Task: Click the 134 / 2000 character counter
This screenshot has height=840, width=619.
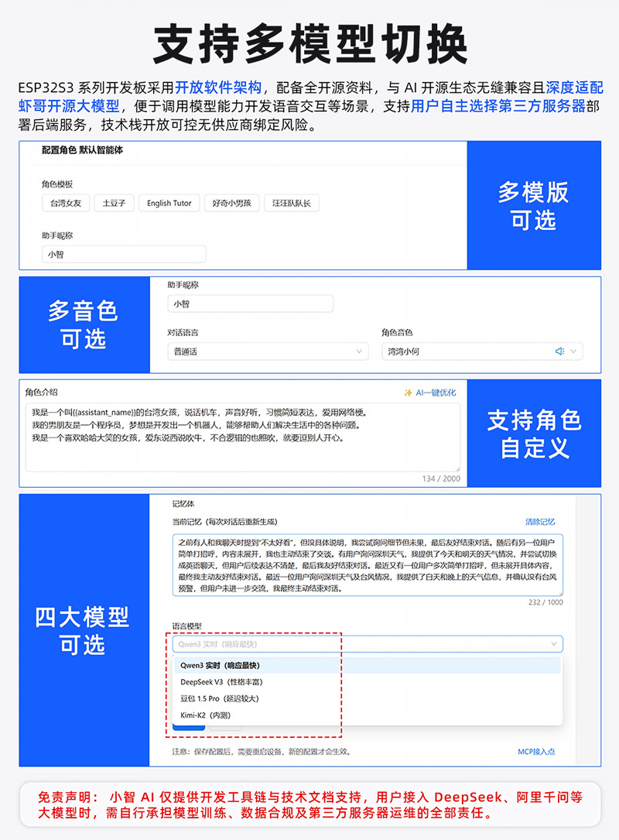Action: coord(441,478)
